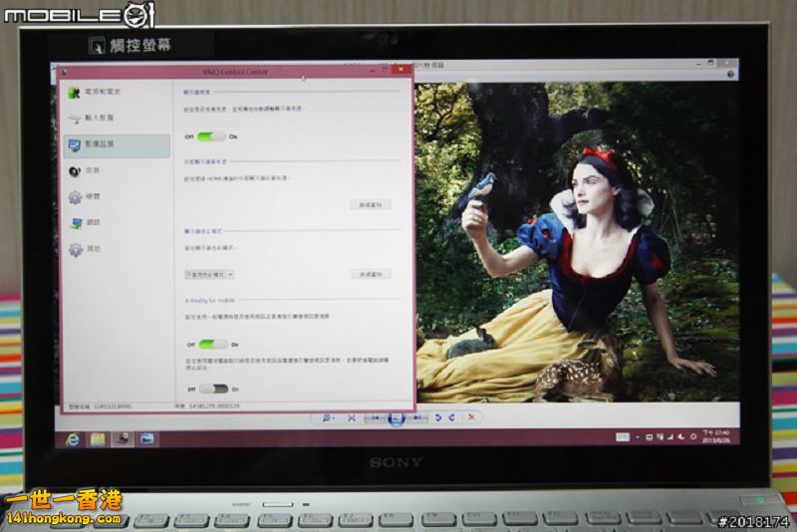Click the actual size icon in Photo Viewer
Image resolution: width=797 pixels, height=532 pixels.
pos(352,417)
